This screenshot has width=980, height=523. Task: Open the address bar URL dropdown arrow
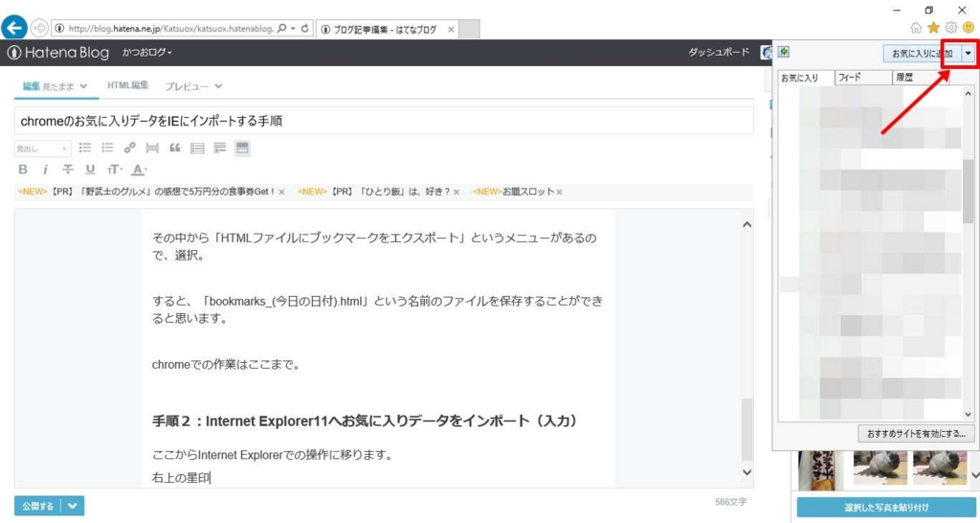click(x=293, y=28)
